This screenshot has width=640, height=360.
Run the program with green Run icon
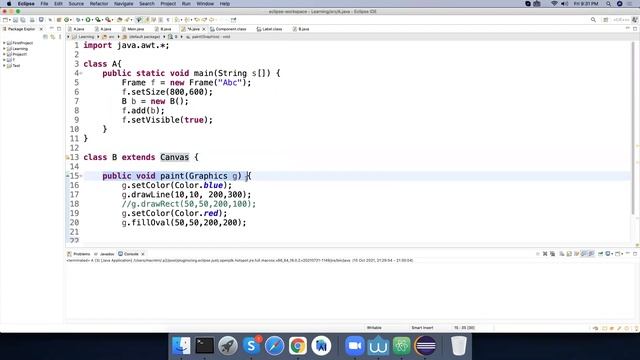(x=88, y=20)
